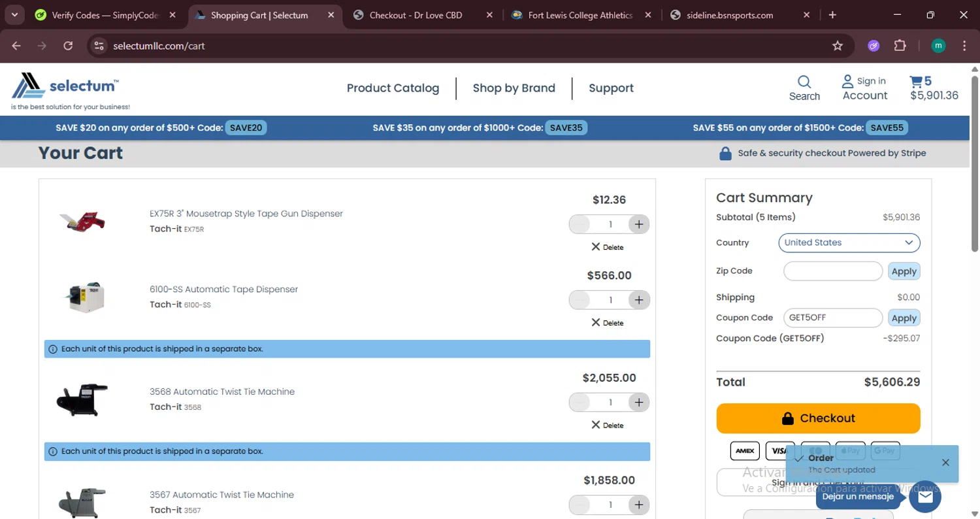Open the Country dropdown United States
Viewport: 980px width, 519px height.
[x=849, y=243]
